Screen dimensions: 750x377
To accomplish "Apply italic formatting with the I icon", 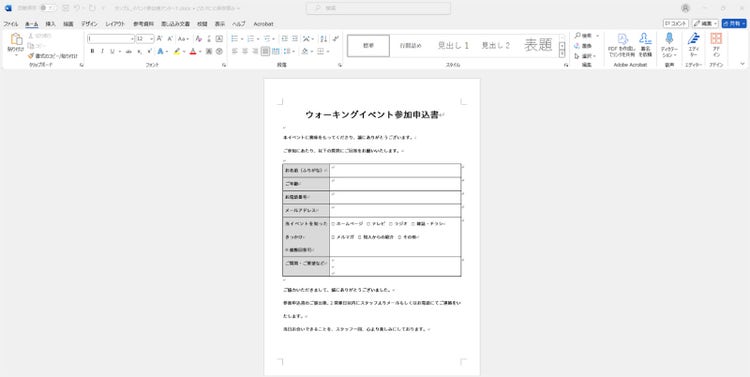I will pos(102,51).
